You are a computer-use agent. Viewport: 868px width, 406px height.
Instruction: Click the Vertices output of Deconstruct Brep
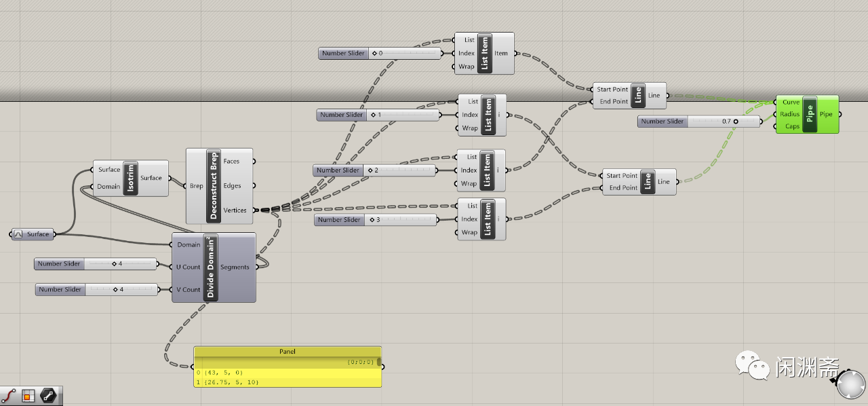[x=235, y=210]
